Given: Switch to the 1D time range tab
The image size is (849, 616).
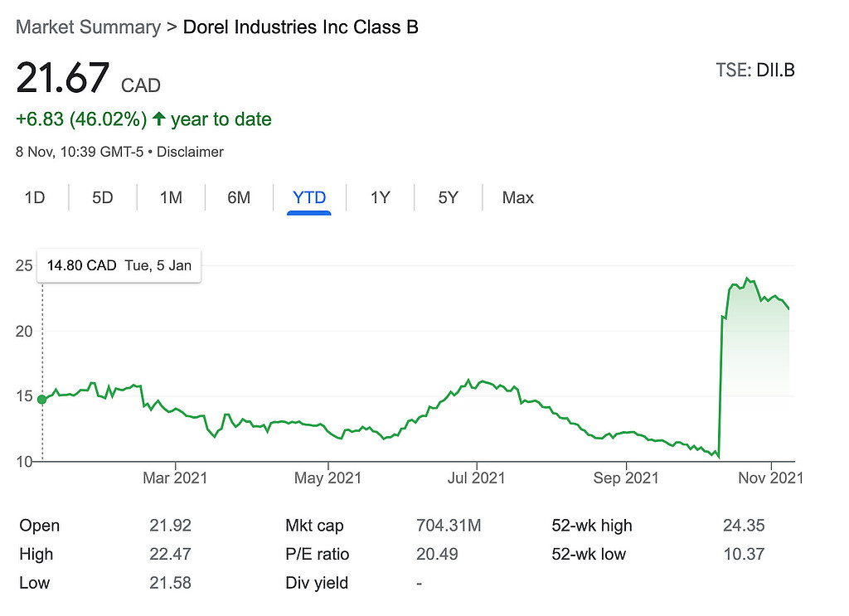Looking at the screenshot, I should [x=35, y=197].
